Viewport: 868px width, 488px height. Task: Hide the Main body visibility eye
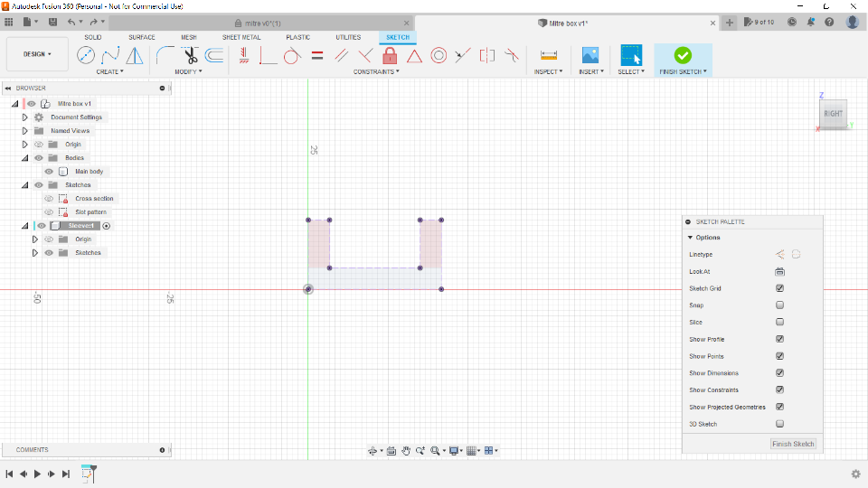point(49,172)
